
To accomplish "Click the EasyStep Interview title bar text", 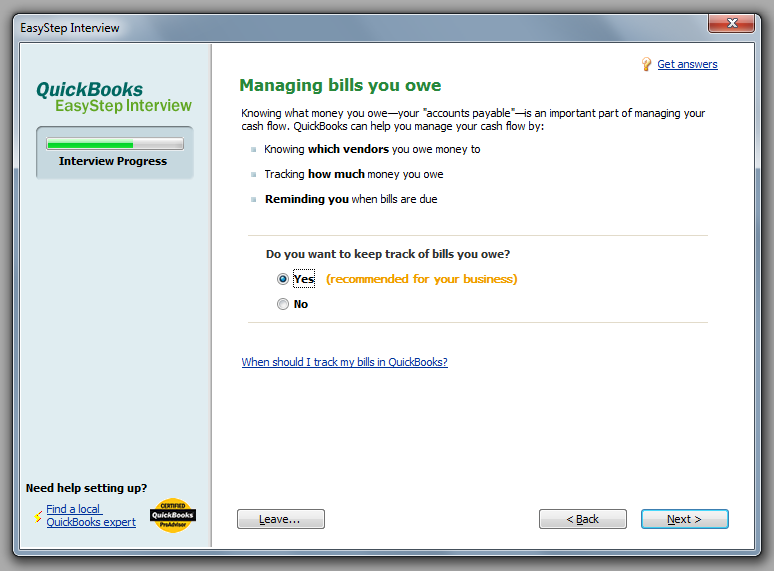I will coord(70,28).
